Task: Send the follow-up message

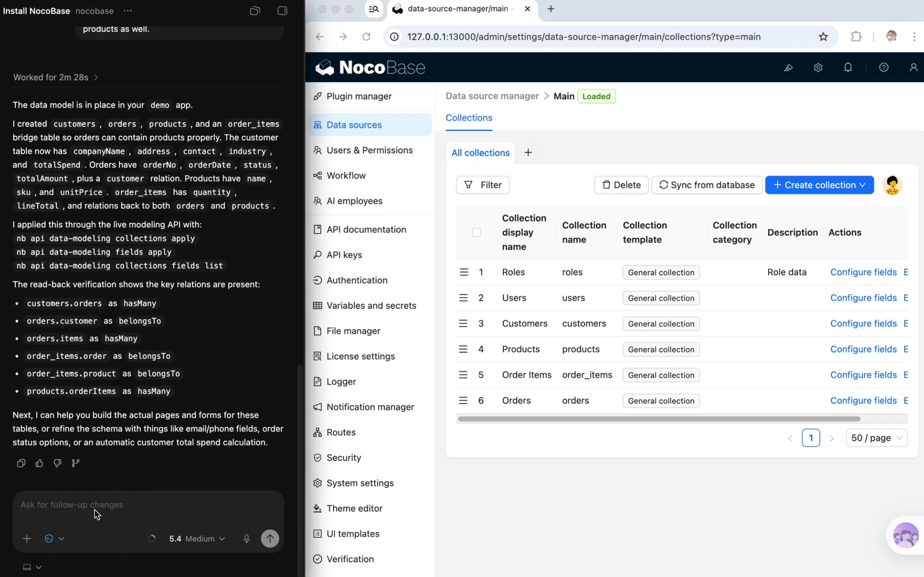Action: [270, 538]
